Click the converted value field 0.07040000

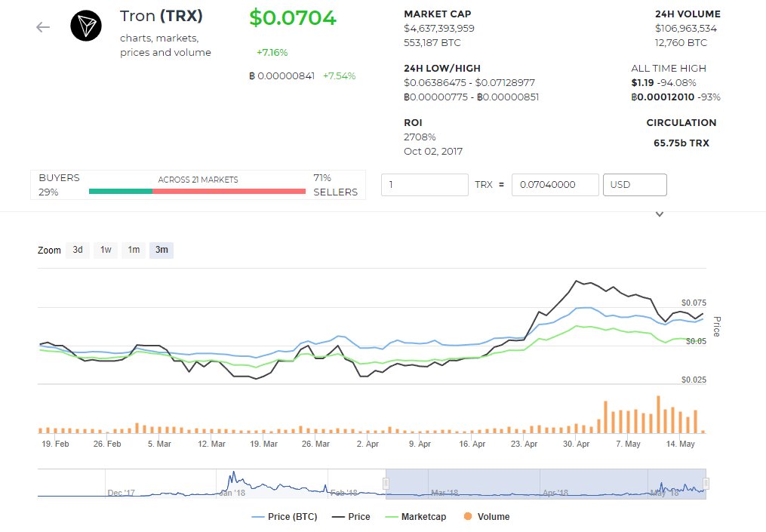click(x=555, y=185)
